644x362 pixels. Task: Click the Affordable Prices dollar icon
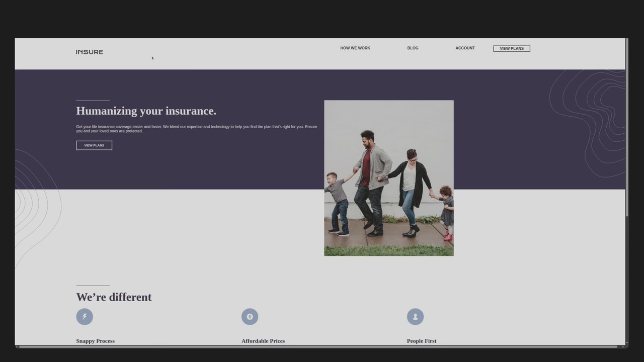250,317
